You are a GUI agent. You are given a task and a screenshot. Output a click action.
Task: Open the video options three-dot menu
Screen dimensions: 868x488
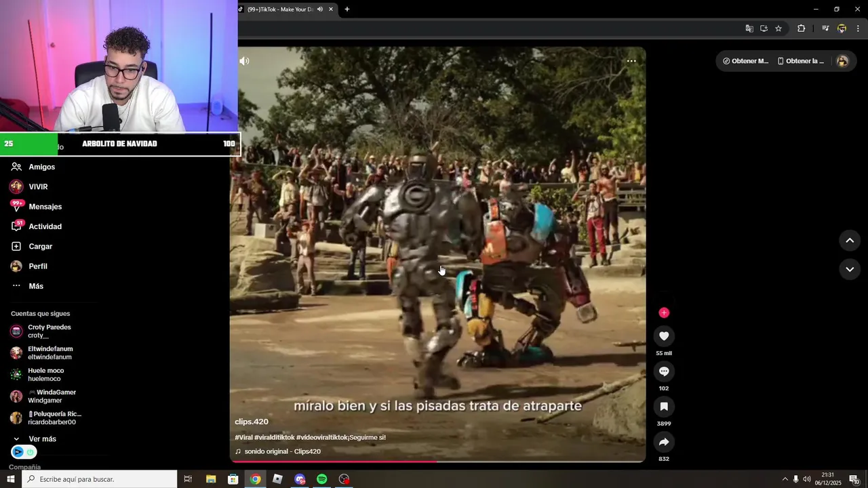pos(631,61)
